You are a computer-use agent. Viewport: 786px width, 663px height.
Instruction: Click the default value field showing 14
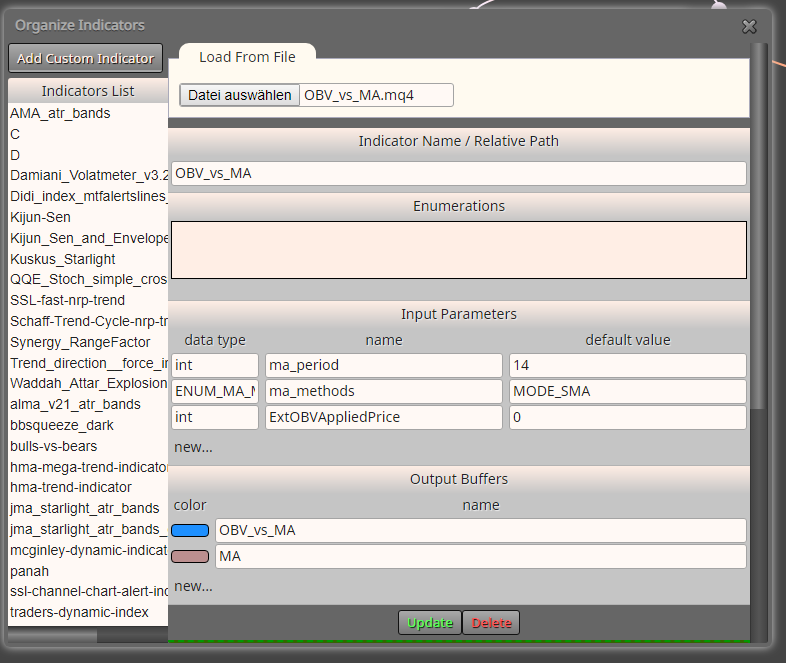pos(628,365)
